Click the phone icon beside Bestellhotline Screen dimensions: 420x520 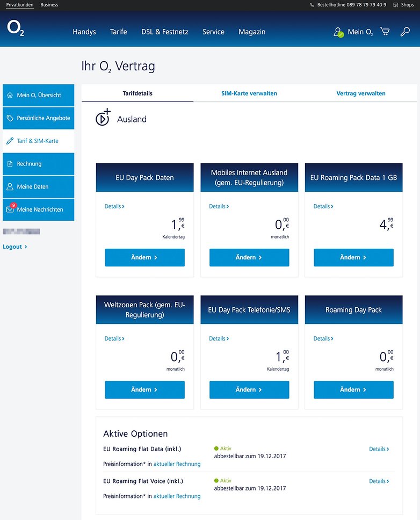coord(312,5)
